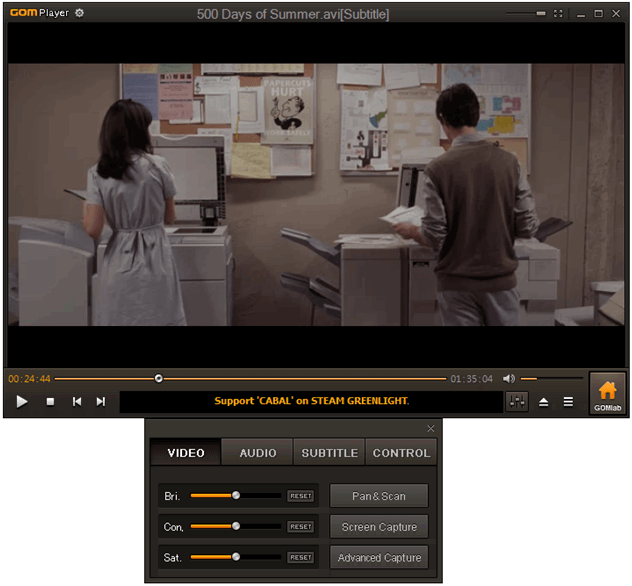
Task: Open GOMlab home button
Action: coord(607,395)
